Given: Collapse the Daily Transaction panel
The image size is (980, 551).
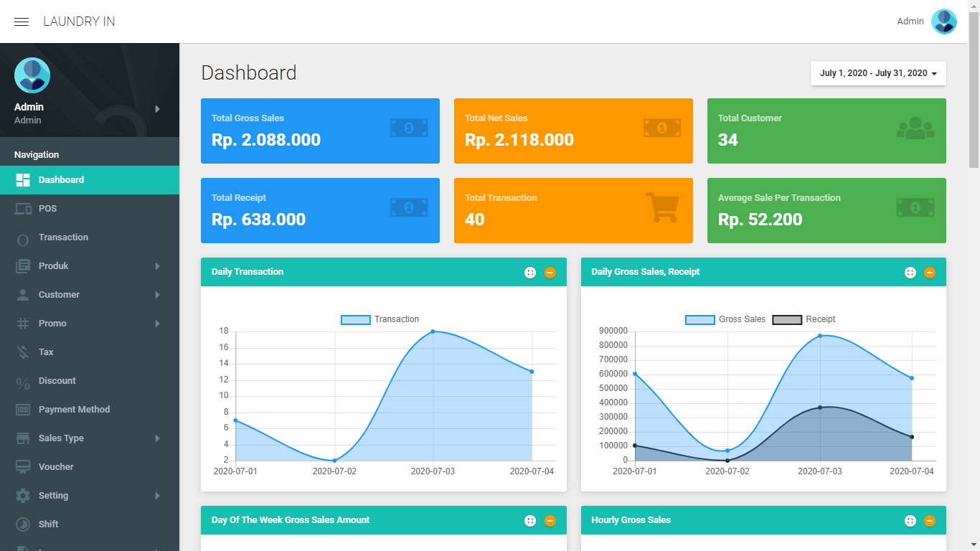Looking at the screenshot, I should (550, 273).
